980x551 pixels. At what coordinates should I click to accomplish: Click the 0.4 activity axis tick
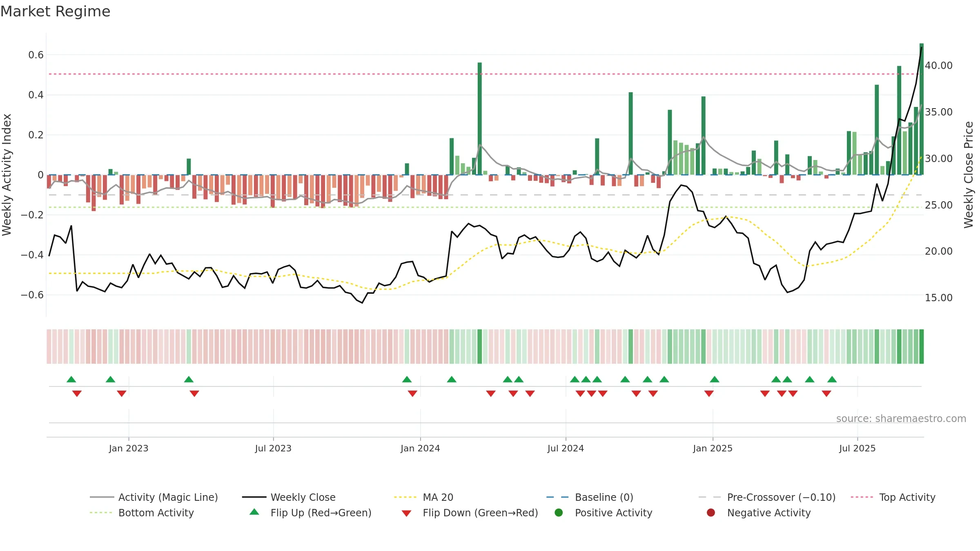click(36, 95)
